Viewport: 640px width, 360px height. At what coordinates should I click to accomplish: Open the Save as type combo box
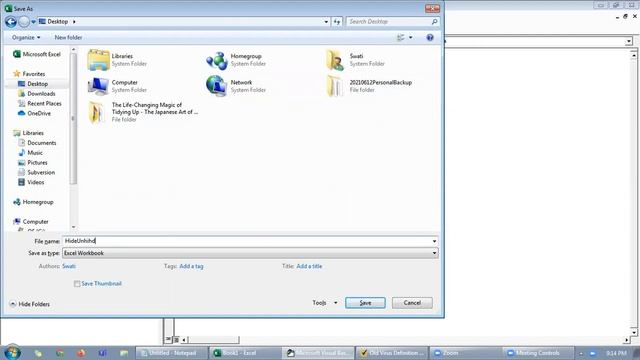pyautogui.click(x=250, y=253)
